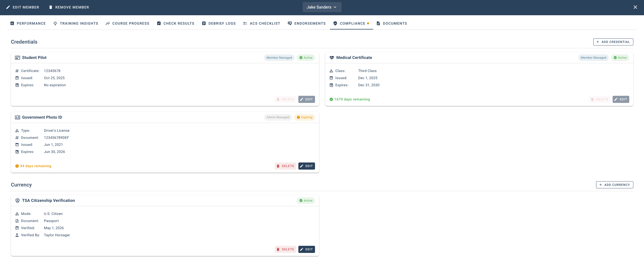Open the Documents tab
The height and width of the screenshot is (266, 644).
click(392, 24)
